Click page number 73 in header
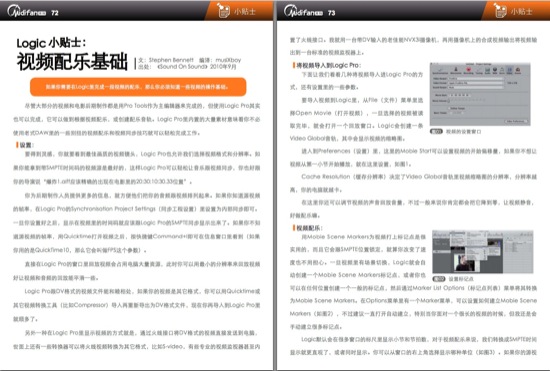550x371 pixels. pyautogui.click(x=331, y=13)
